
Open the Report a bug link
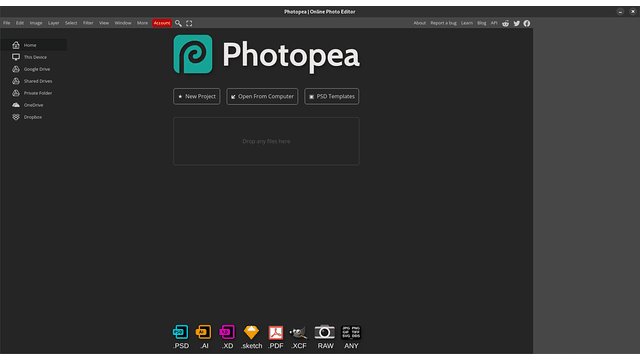coord(443,23)
